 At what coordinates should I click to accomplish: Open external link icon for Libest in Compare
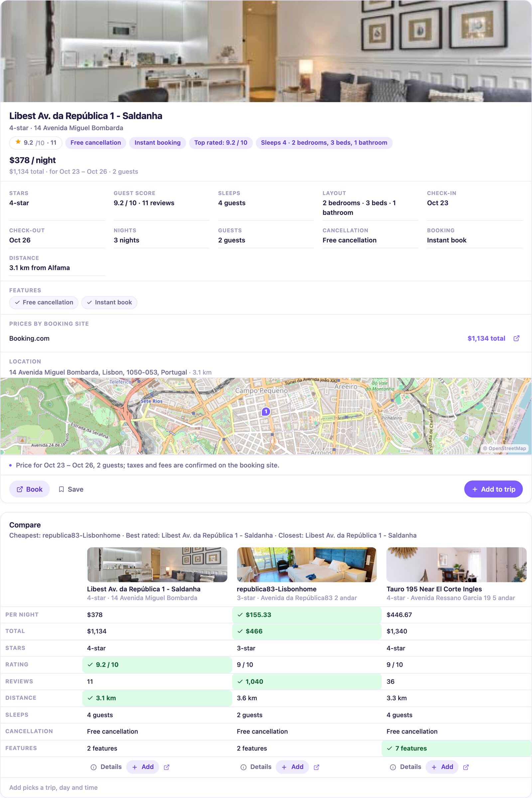[167, 767]
